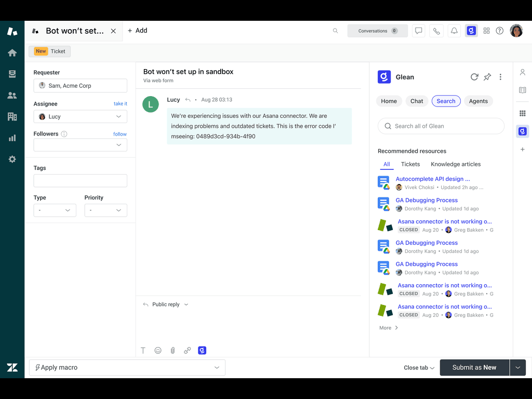
Task: Open the Autocomplete API design document
Action: pyautogui.click(x=433, y=179)
